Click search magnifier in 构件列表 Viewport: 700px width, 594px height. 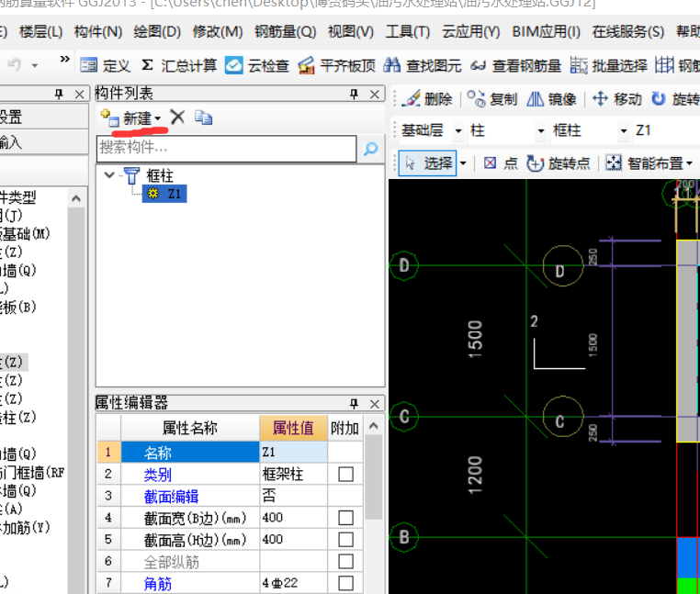tap(370, 149)
